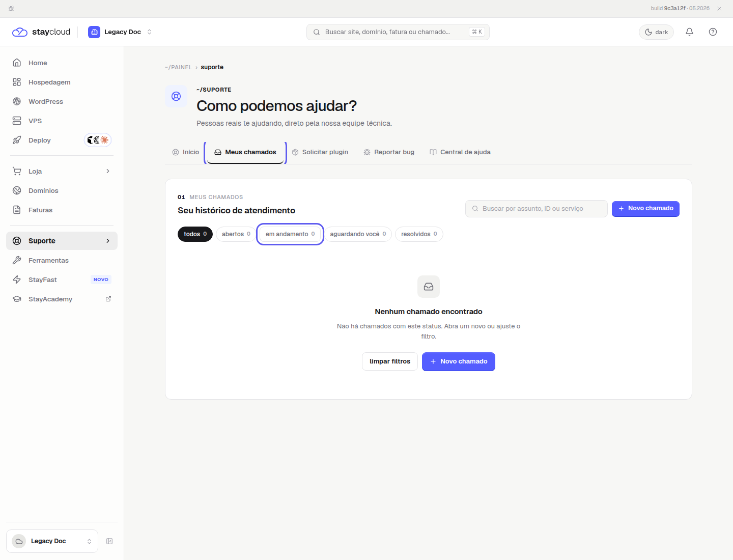733x560 pixels.
Task: Open WordPress section
Action: [x=62, y=101]
